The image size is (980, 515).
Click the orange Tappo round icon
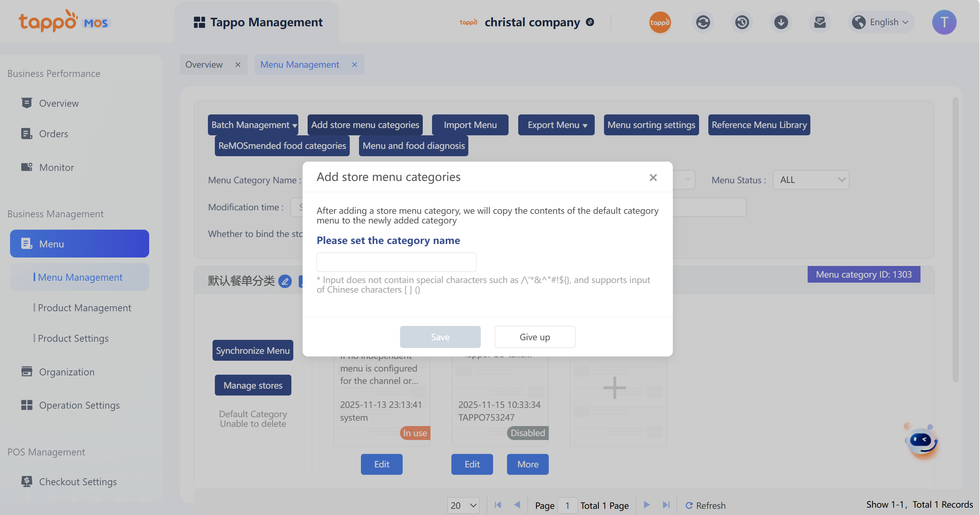coord(660,22)
